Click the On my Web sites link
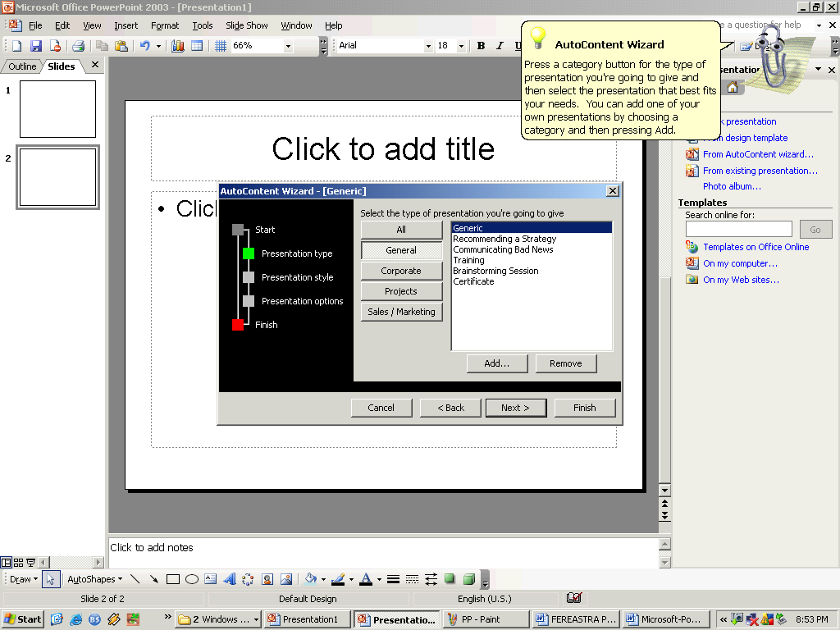840x630 pixels. point(741,280)
